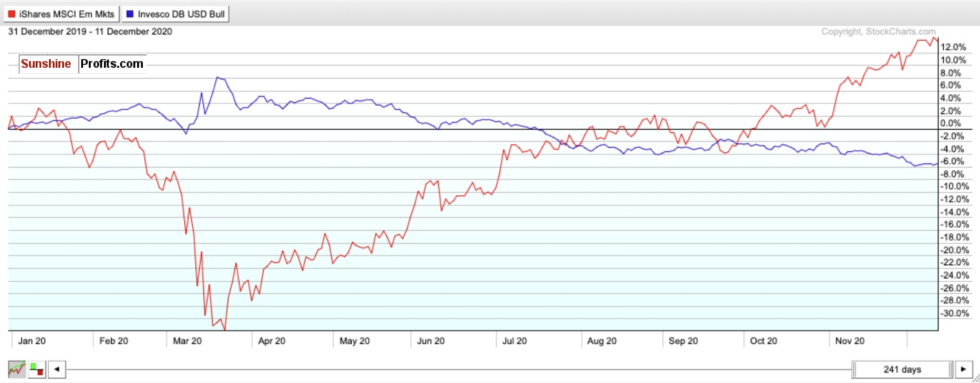
Task: Click the Mar 20 axis label
Action: pyautogui.click(x=187, y=341)
